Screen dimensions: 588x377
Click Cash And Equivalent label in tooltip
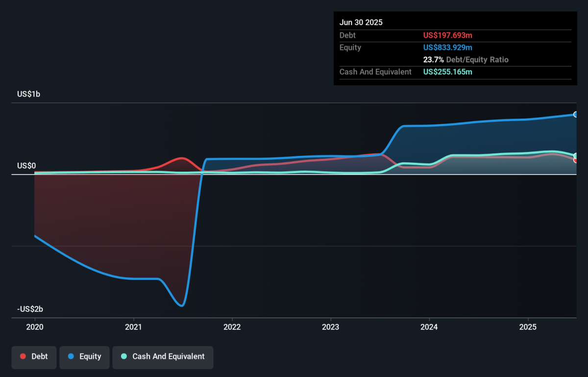pos(376,72)
